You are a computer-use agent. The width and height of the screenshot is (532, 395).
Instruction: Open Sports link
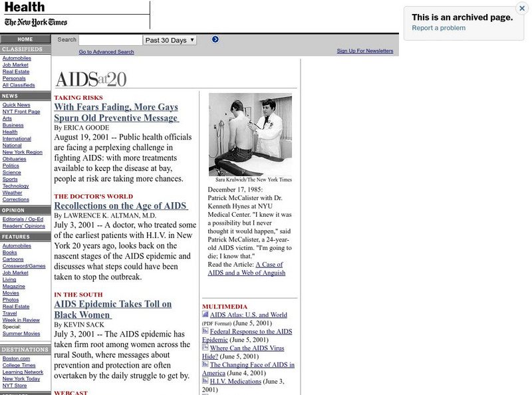click(x=10, y=180)
